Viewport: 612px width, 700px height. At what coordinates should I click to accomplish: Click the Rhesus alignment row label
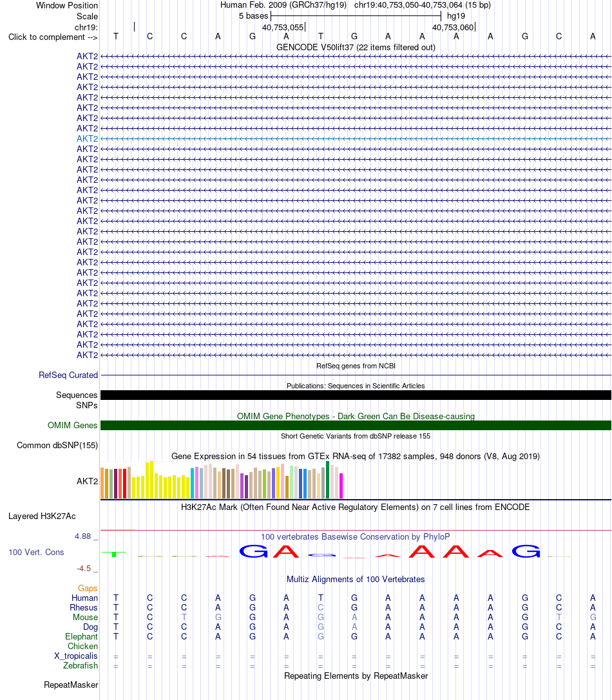pyautogui.click(x=84, y=607)
